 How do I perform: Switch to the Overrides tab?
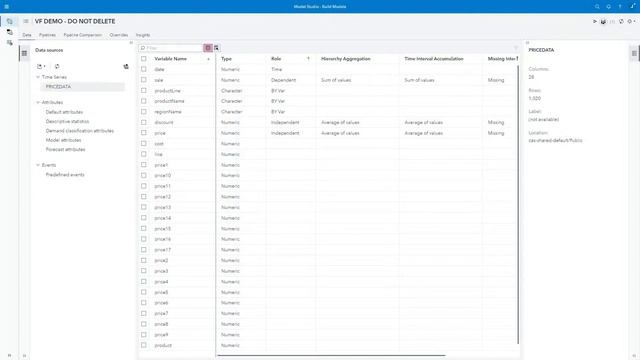pos(119,35)
